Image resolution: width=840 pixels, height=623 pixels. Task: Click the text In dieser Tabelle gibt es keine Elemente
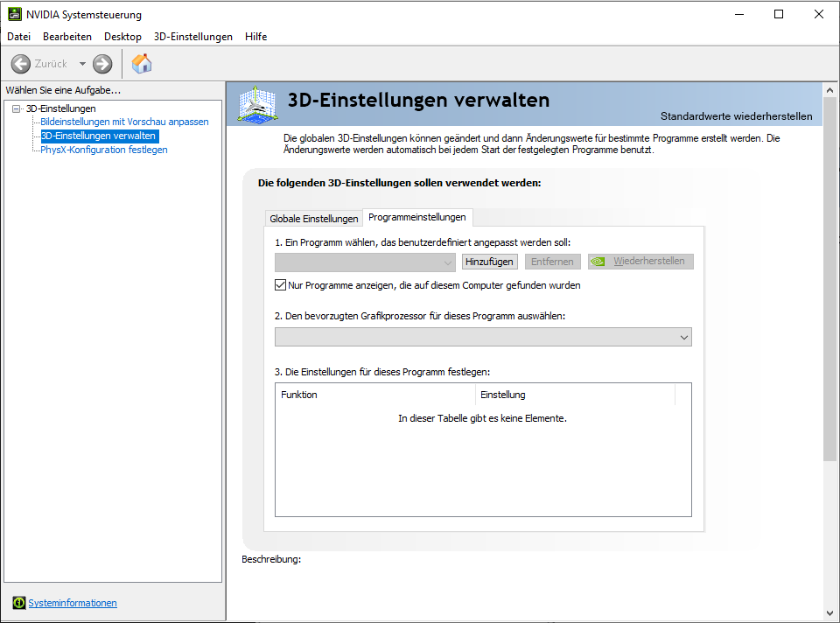[x=483, y=418]
